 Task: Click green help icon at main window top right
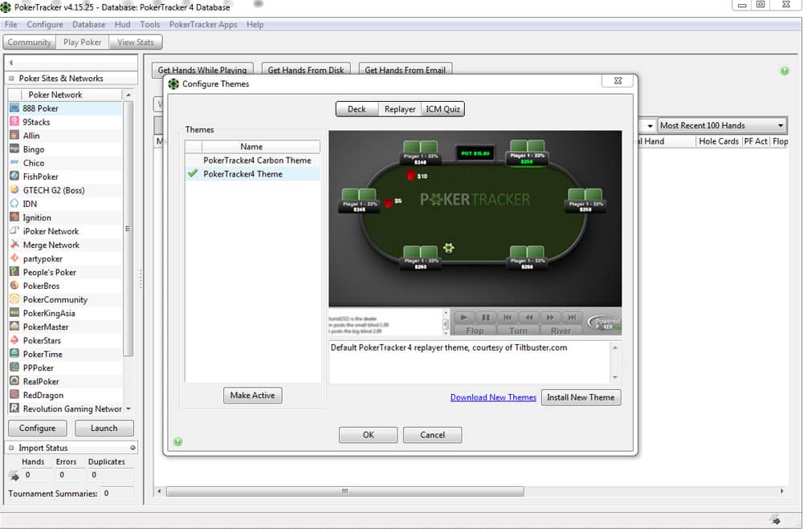tap(785, 71)
